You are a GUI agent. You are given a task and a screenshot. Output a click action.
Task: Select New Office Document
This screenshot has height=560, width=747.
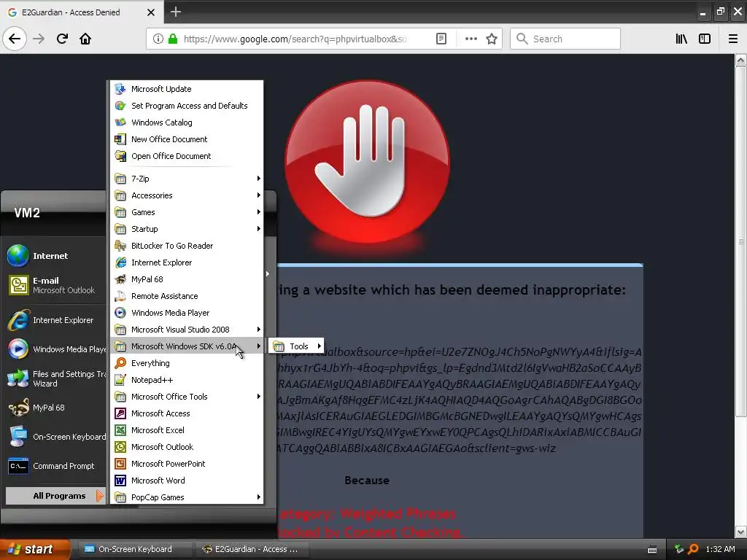(x=186, y=139)
